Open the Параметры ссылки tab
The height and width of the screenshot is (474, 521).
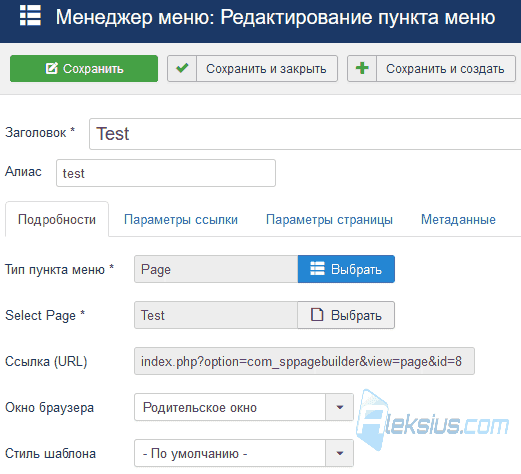pos(181,219)
